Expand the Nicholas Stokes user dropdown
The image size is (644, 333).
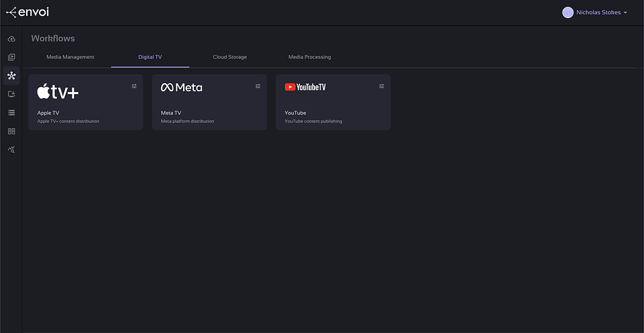point(625,13)
